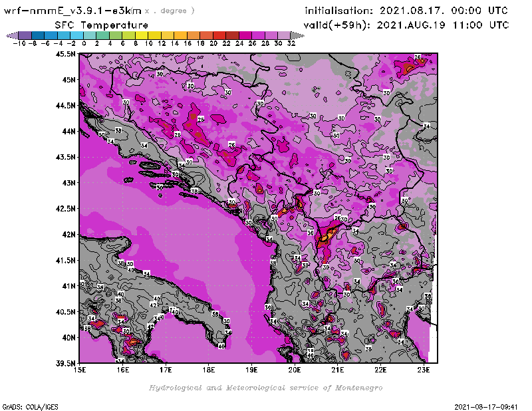Click the 23E longitude label
This screenshot has width=532, height=411.
pos(424,370)
